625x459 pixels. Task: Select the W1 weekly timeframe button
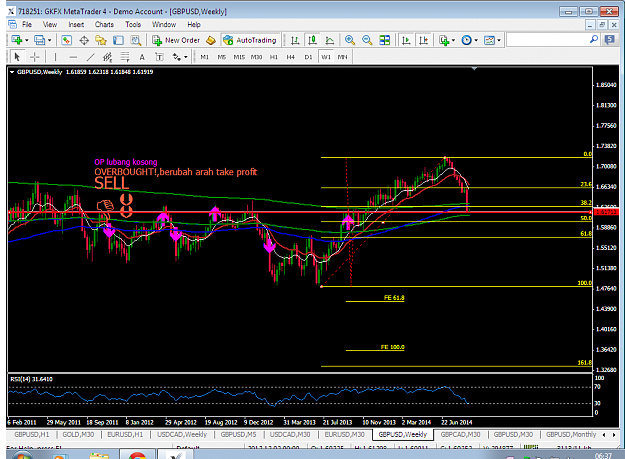coord(326,57)
